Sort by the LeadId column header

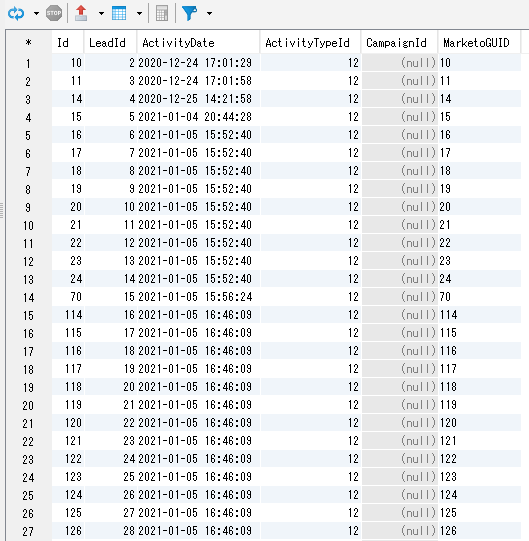(110, 43)
